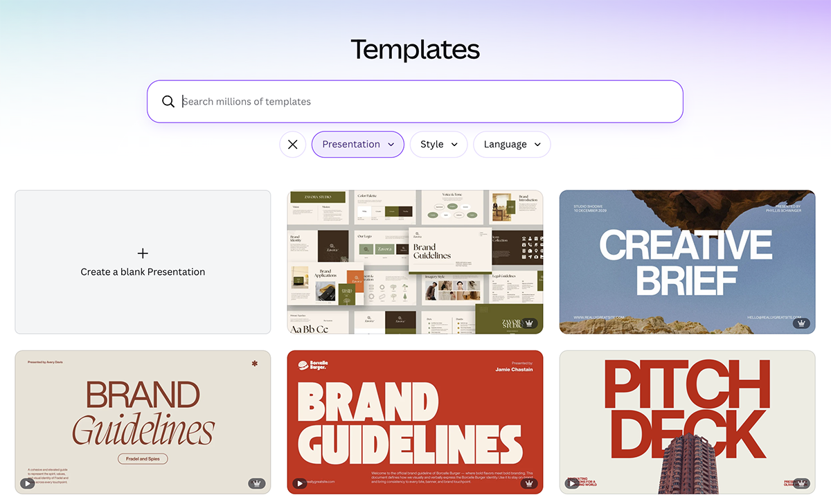Click crown icon on Borcelle Burger template
Screen dimensions: 831x504
530,483
